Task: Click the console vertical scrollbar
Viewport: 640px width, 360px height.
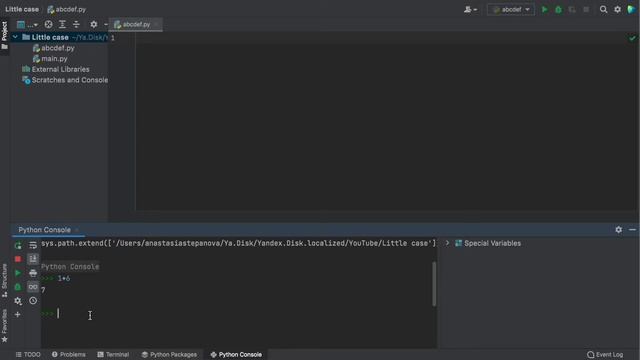Action: [434, 284]
